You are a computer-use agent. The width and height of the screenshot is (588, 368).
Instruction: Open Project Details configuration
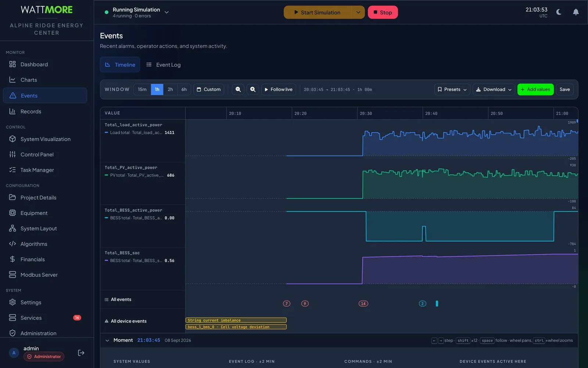[x=45, y=198]
